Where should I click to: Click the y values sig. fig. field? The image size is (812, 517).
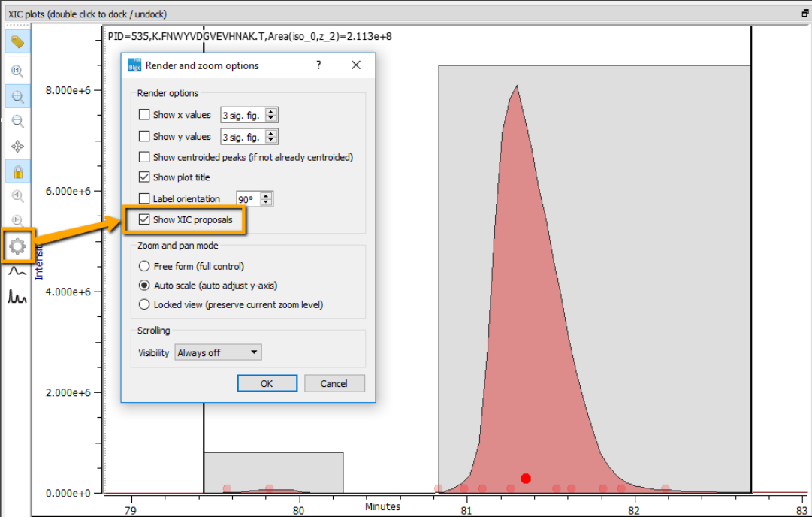[x=243, y=137]
